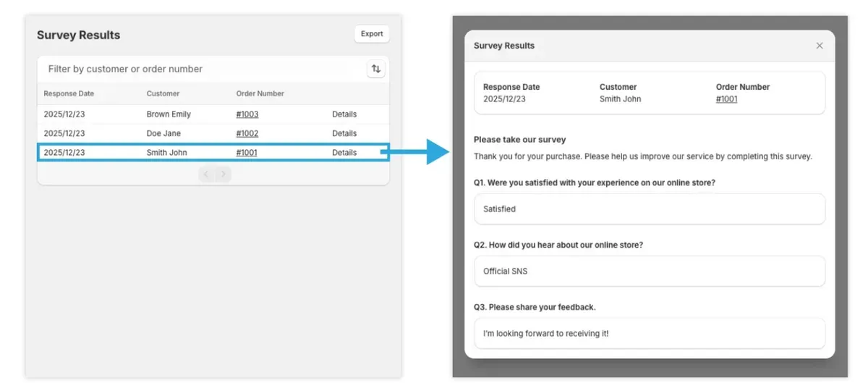Image resolution: width=868 pixels, height=383 pixels.
Task: Click the Q3 feedback answer box
Action: [650, 334]
